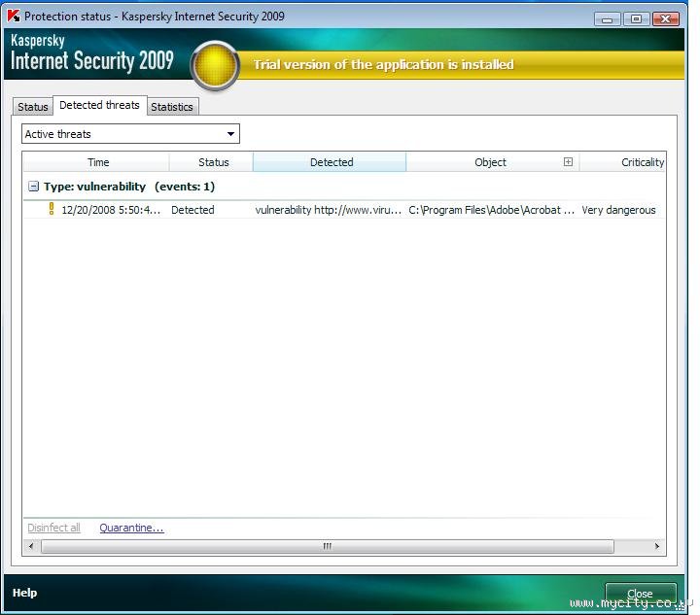
Task: Click 'C:\Program Files\Adobe\Acrobat ...' object cell
Action: click(492, 210)
